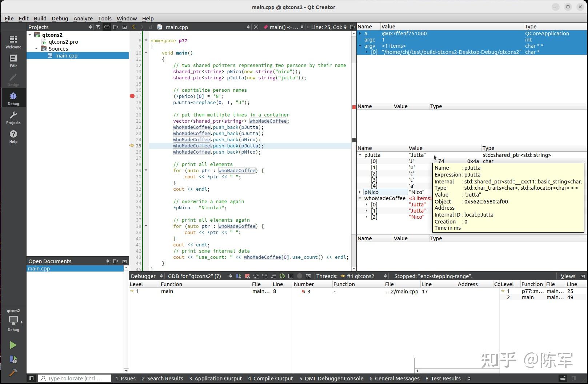Open Debug mode in sidebar

click(13, 99)
